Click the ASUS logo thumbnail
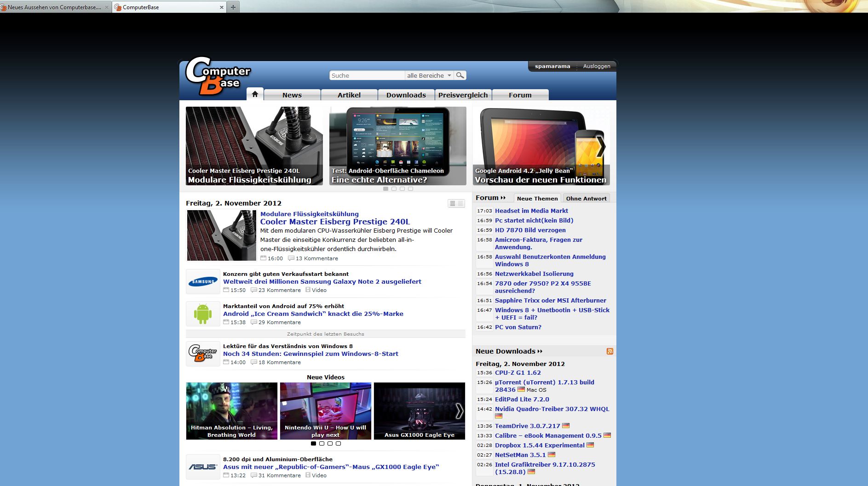The image size is (868, 486). [x=203, y=467]
